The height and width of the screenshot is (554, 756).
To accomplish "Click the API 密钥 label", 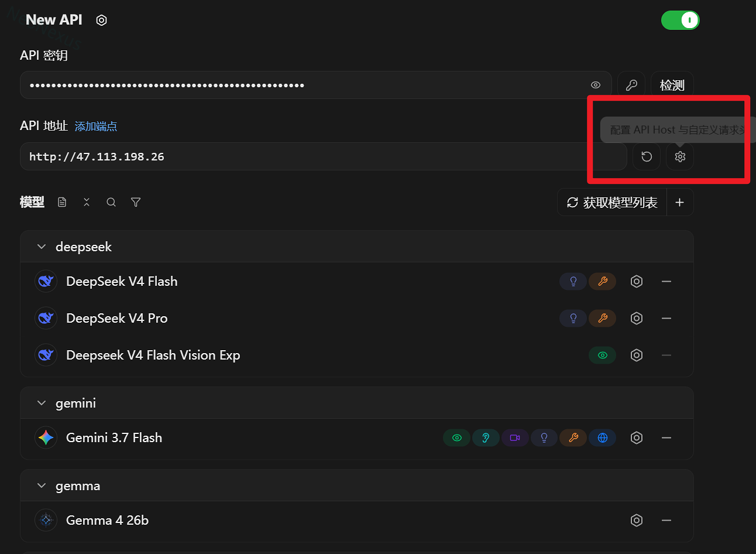I will (44, 55).
